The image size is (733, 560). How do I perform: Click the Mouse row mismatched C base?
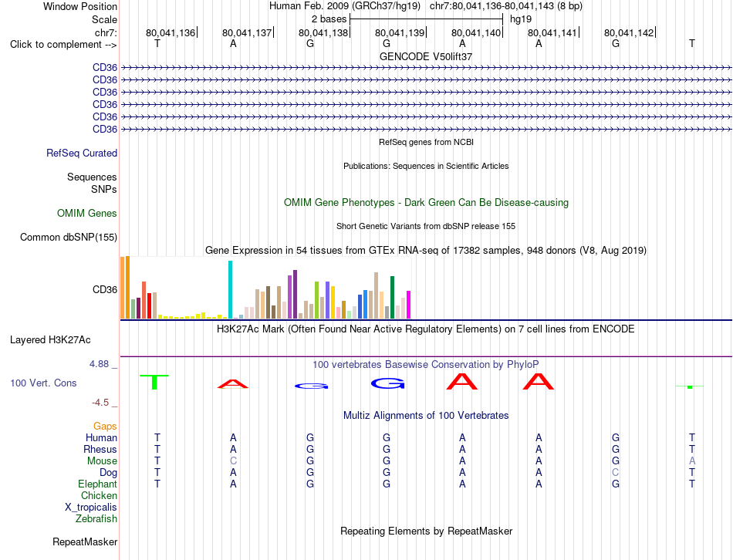coord(233,461)
